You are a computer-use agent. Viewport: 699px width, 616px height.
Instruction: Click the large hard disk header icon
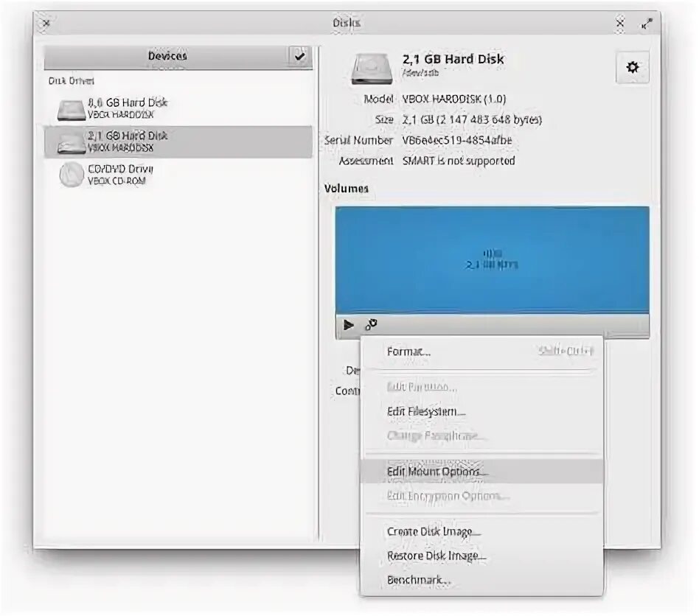point(372,69)
